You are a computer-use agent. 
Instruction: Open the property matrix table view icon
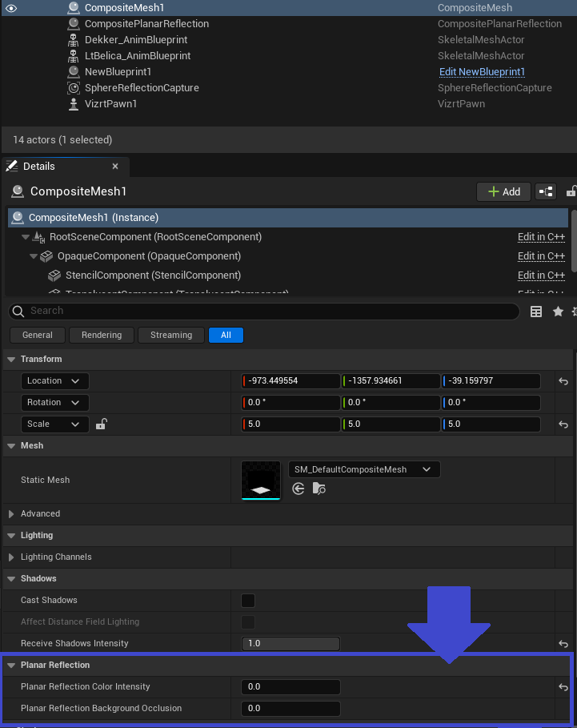click(536, 312)
